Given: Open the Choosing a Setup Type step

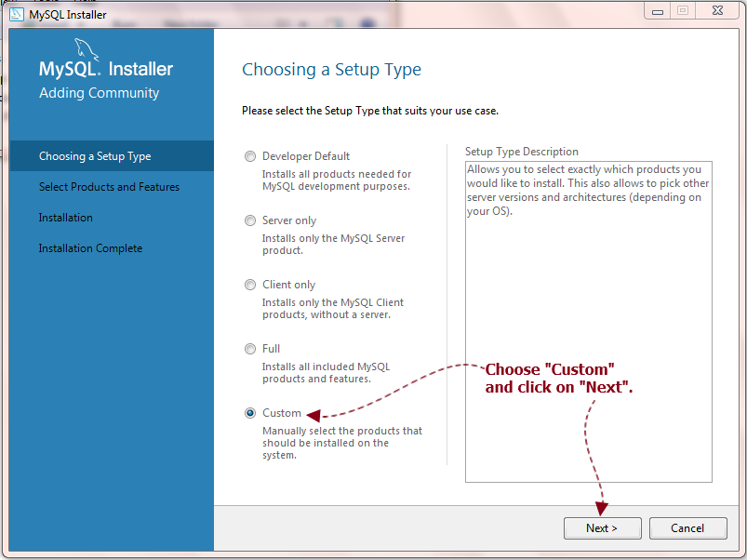Looking at the screenshot, I should (112, 155).
